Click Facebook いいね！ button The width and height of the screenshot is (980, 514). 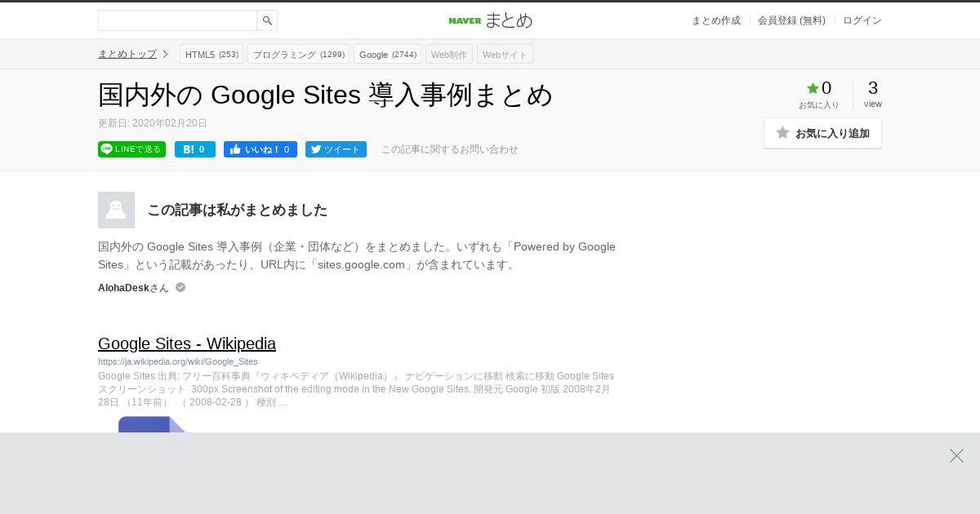[261, 149]
